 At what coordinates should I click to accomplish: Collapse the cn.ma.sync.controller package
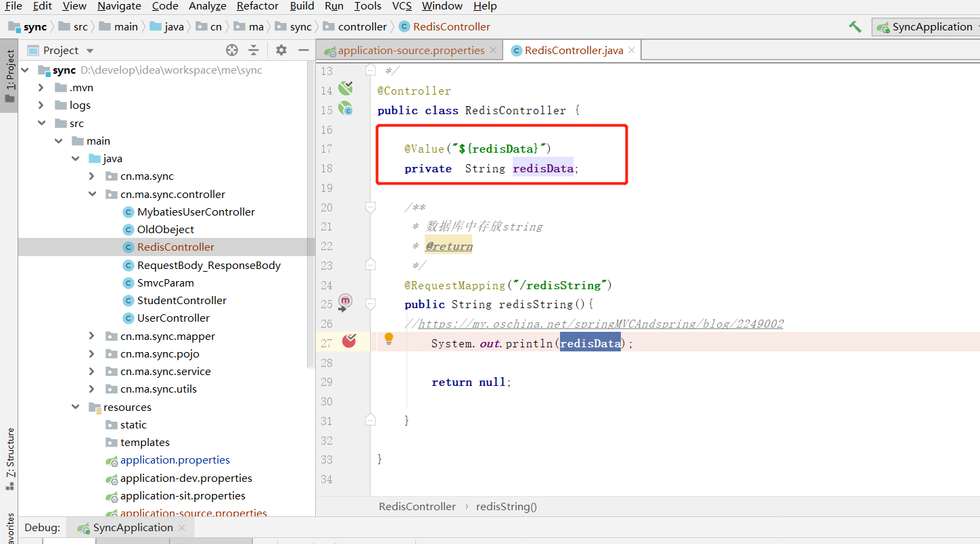click(92, 194)
